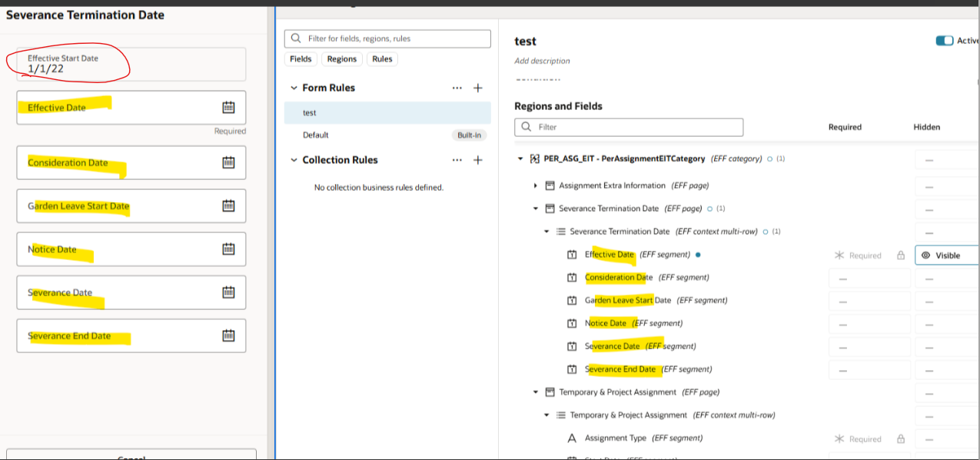Open calendar picker for Garden Leave Start Date
The width and height of the screenshot is (980, 460).
click(x=228, y=205)
